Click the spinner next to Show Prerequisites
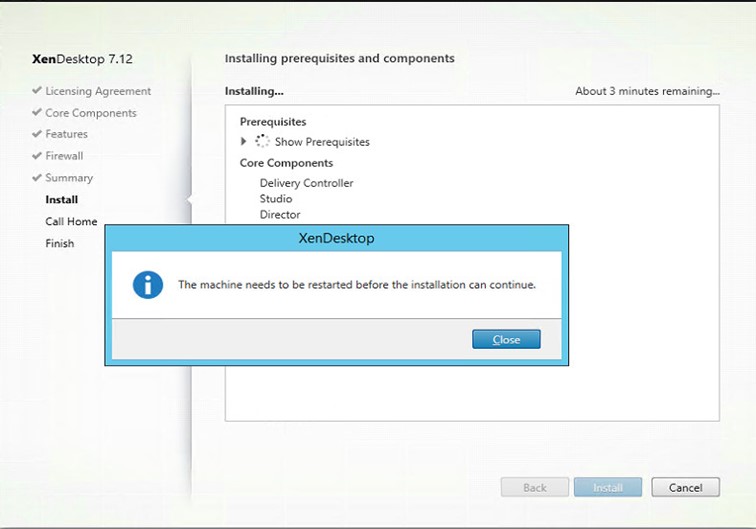The height and width of the screenshot is (529, 756). point(262,141)
